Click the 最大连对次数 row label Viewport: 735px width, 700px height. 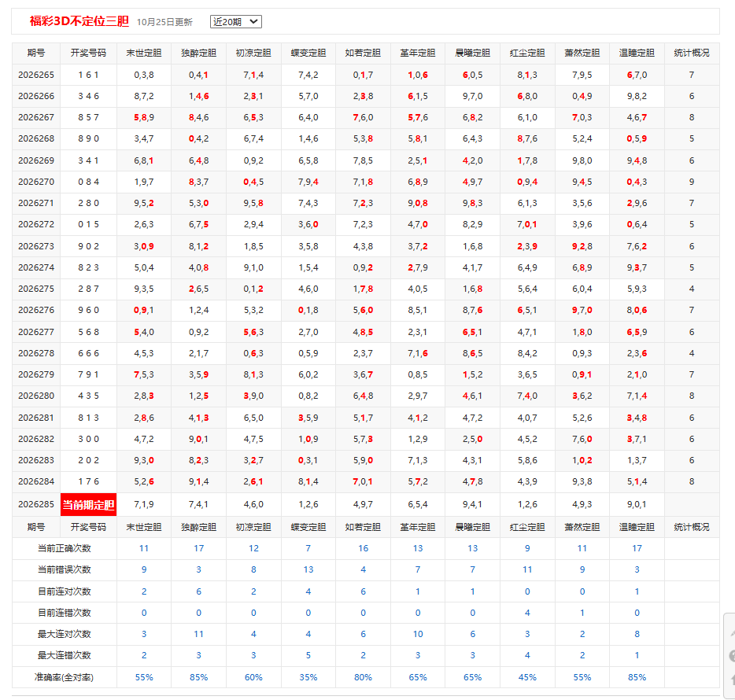pyautogui.click(x=65, y=634)
